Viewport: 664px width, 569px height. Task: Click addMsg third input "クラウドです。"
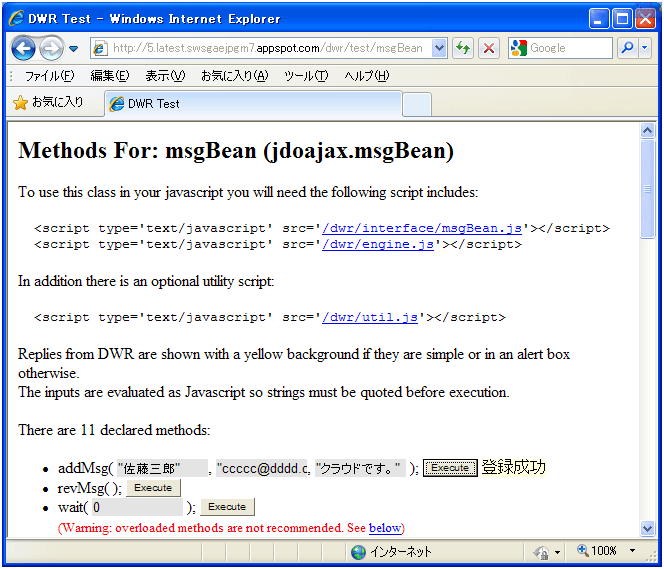click(x=360, y=468)
